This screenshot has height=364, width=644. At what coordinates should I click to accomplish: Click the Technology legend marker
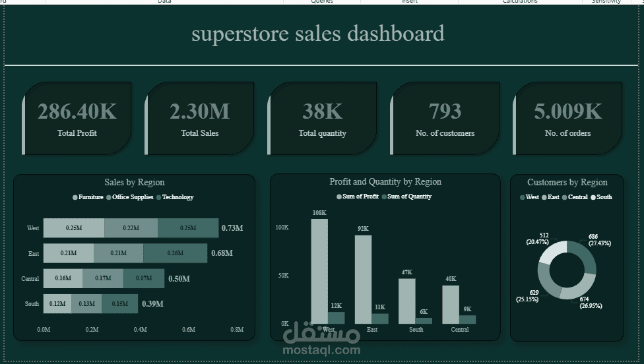tap(159, 197)
